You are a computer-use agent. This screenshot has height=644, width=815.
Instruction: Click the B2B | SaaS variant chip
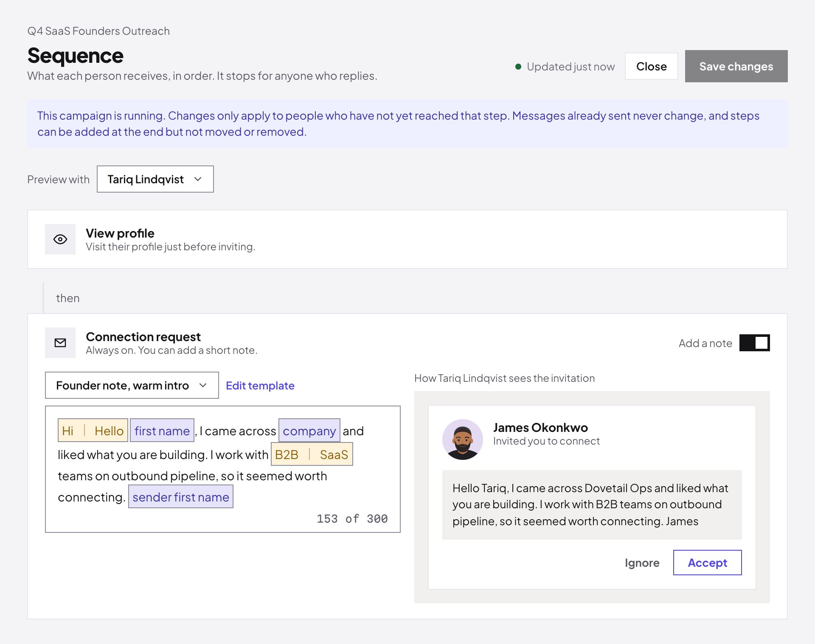point(312,454)
